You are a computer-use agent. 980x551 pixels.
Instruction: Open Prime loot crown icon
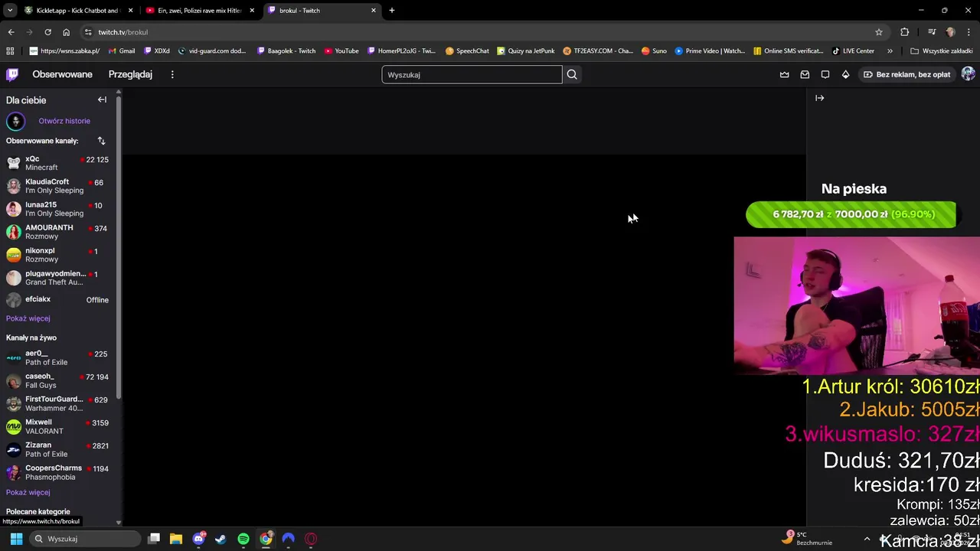[784, 74]
